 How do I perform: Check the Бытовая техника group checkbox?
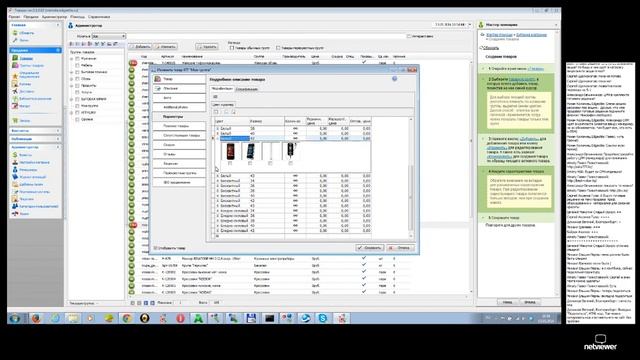pyautogui.click(x=77, y=72)
